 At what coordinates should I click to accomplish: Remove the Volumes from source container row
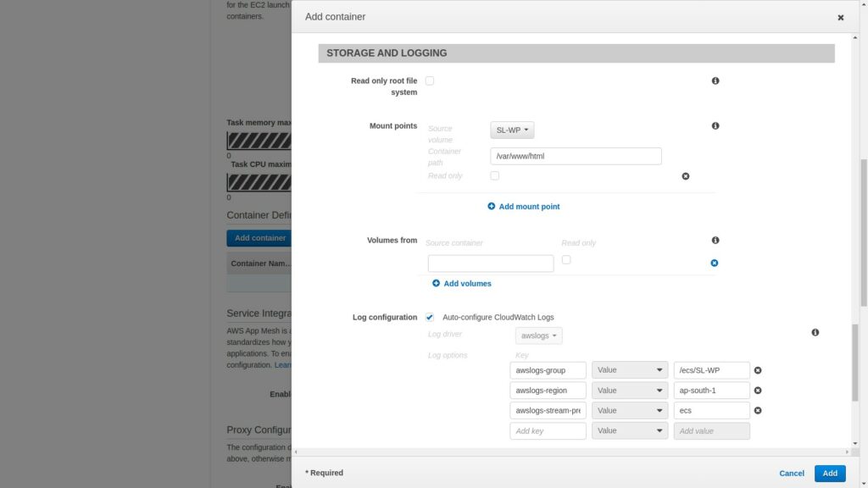[714, 263]
